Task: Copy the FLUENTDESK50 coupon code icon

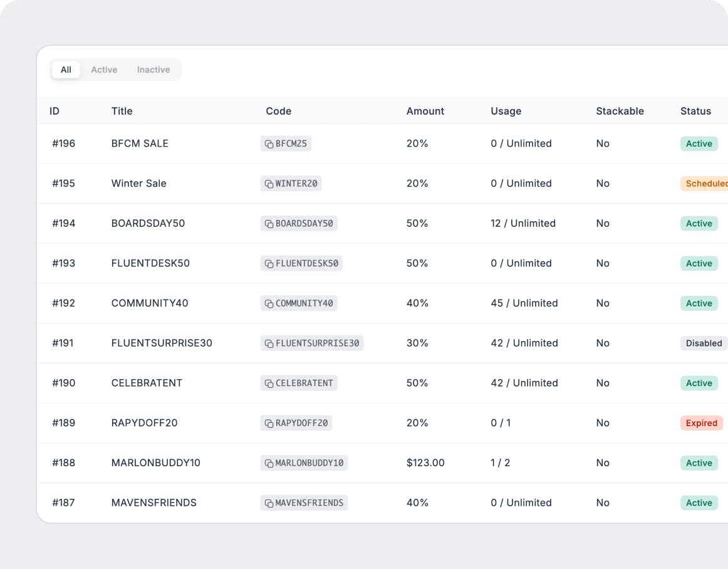Action: 269,264
